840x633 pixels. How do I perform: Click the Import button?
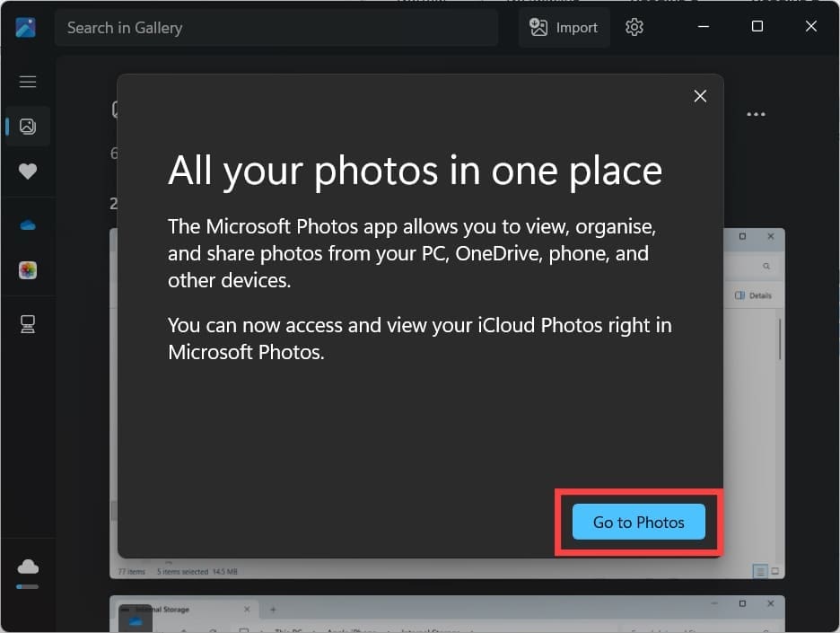564,27
